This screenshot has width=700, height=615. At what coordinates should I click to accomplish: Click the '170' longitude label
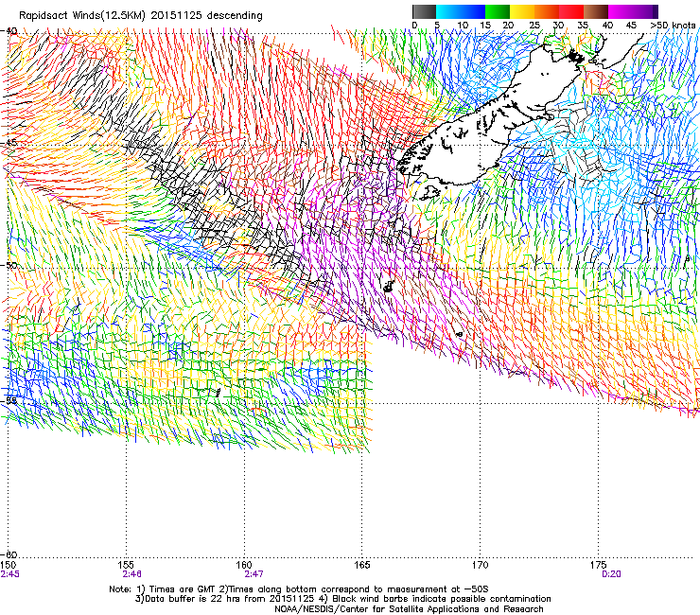480,566
